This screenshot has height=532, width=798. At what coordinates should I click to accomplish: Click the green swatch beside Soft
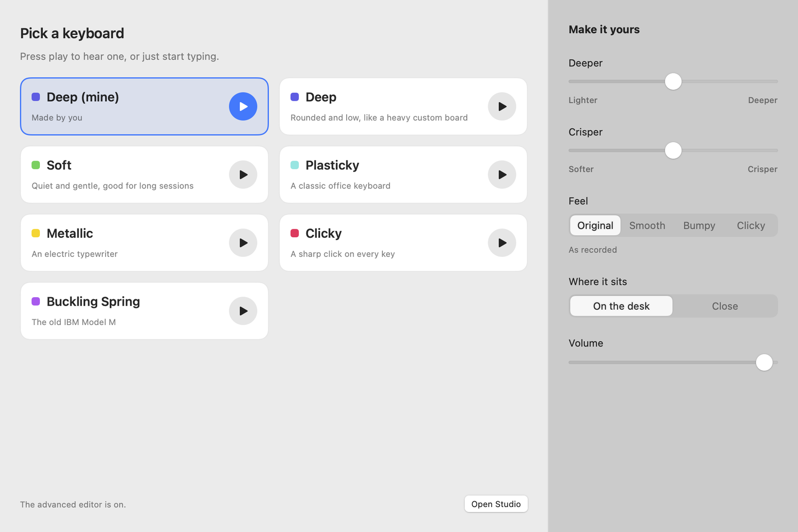click(36, 165)
